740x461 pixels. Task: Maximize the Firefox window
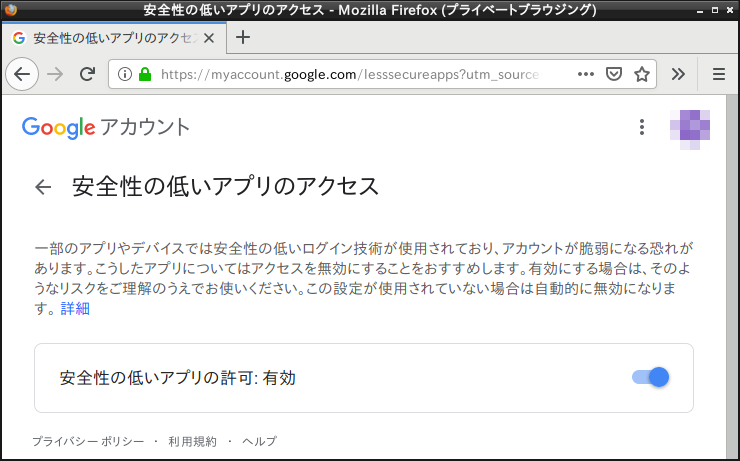pyautogui.click(x=715, y=10)
